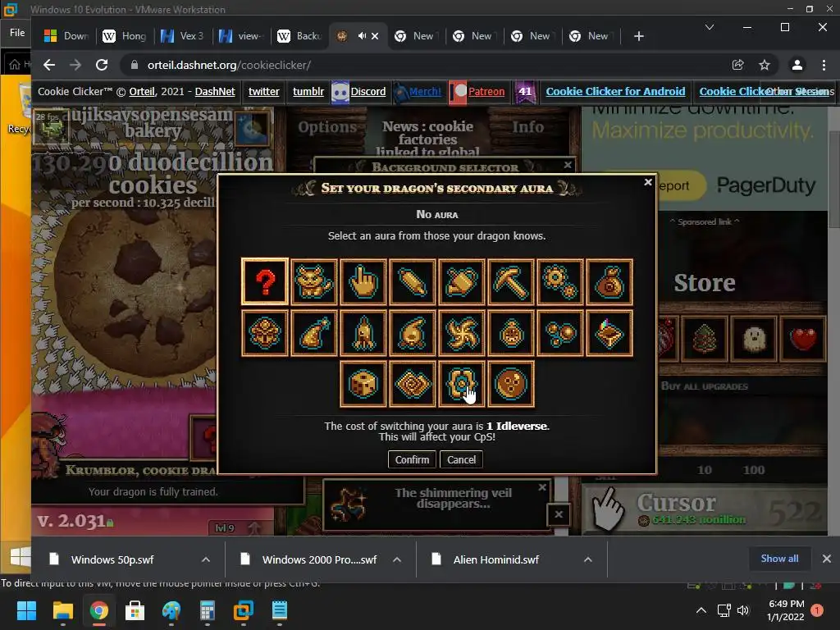The height and width of the screenshot is (630, 840).
Task: Click the address bar URL
Action: [x=229, y=66]
